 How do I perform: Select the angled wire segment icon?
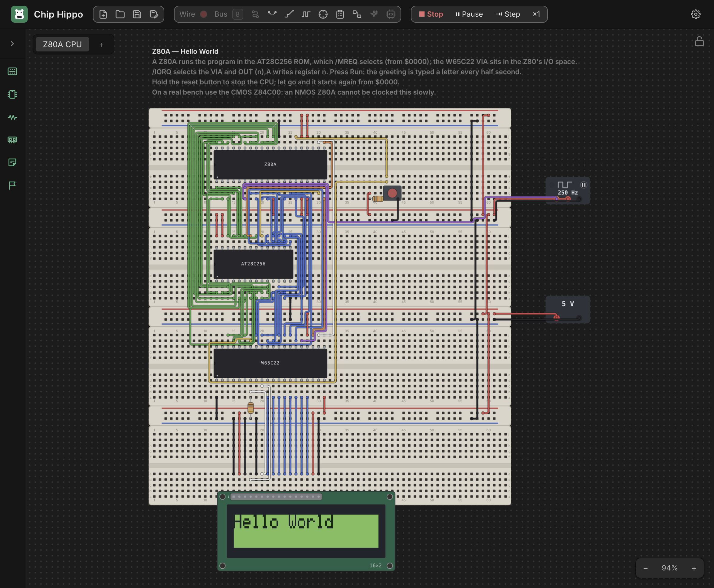289,14
